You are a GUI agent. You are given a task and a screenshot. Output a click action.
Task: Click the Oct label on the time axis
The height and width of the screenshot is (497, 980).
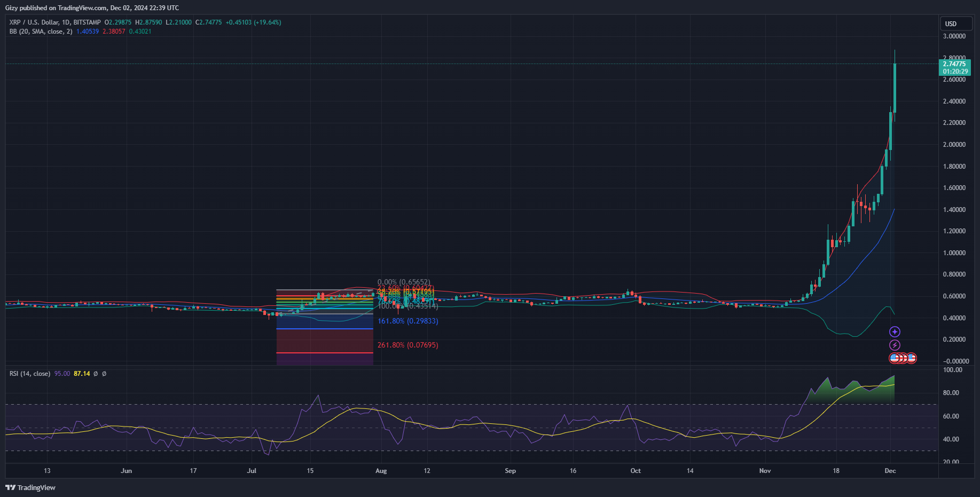[x=636, y=471]
